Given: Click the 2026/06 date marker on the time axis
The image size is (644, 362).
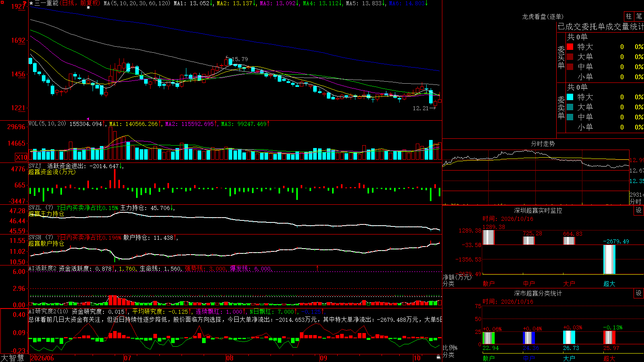Looking at the screenshot, I should click(42, 358).
